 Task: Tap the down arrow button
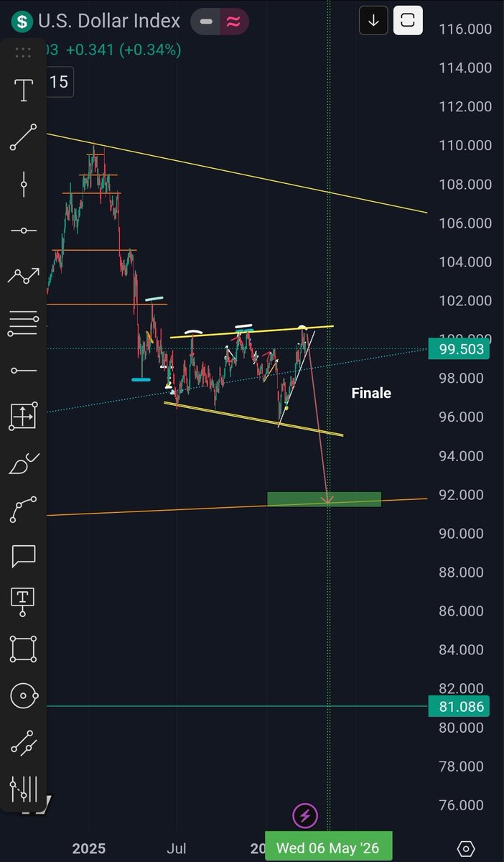coord(373,21)
